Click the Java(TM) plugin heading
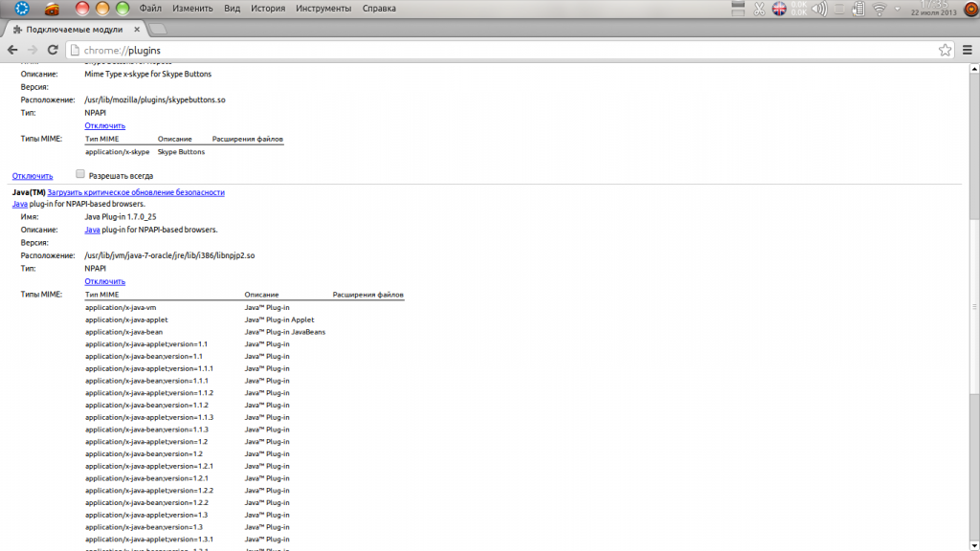The image size is (980, 551). tap(29, 192)
